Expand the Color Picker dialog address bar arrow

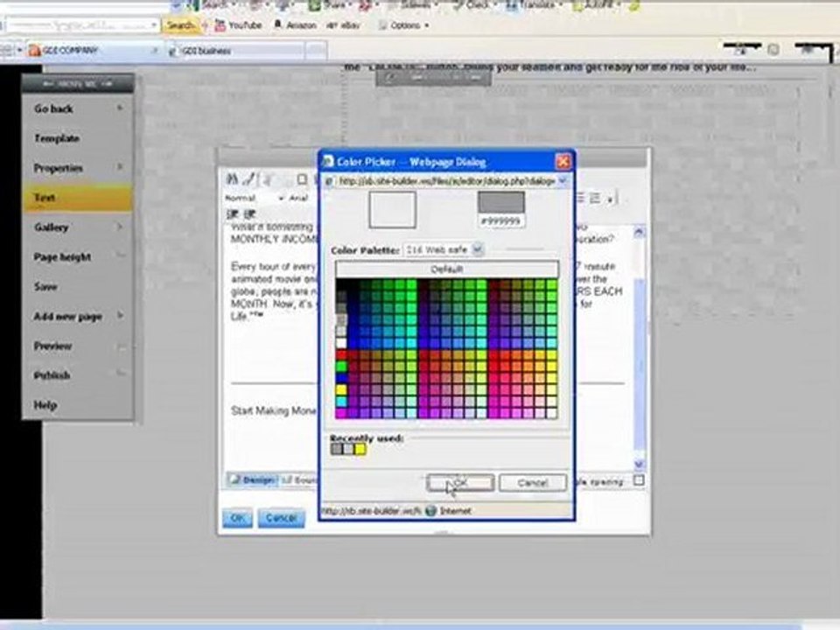click(x=563, y=181)
